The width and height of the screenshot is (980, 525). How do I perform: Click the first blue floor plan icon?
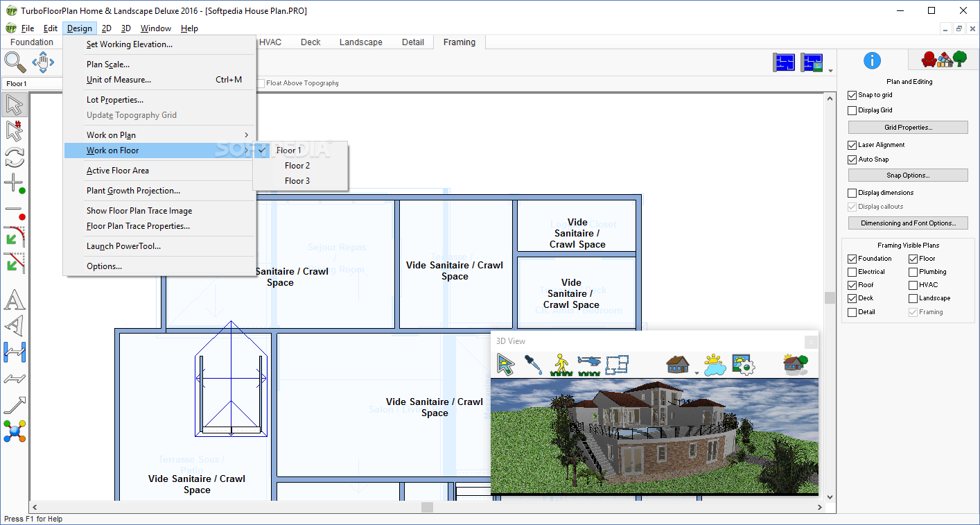click(784, 62)
